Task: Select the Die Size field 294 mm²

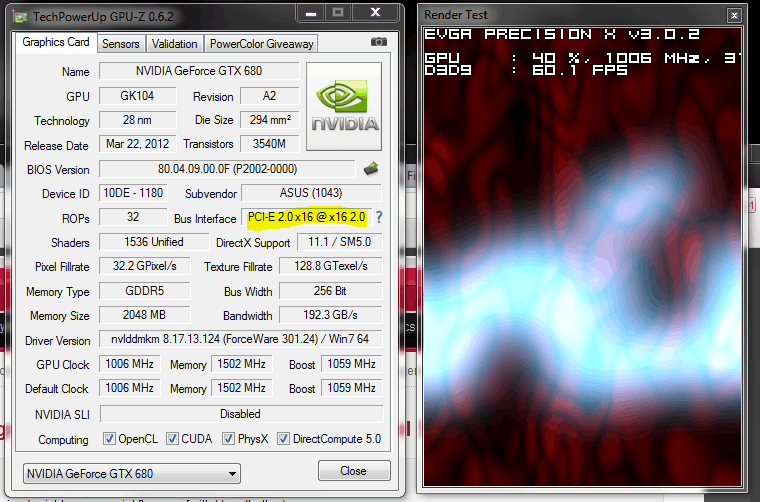Action: [269, 120]
